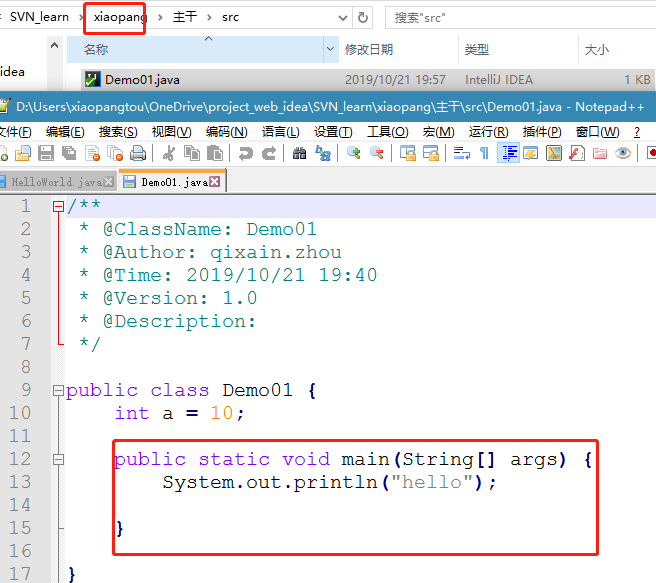Open the 工具(O) menu
656x583 pixels.
pos(387,132)
